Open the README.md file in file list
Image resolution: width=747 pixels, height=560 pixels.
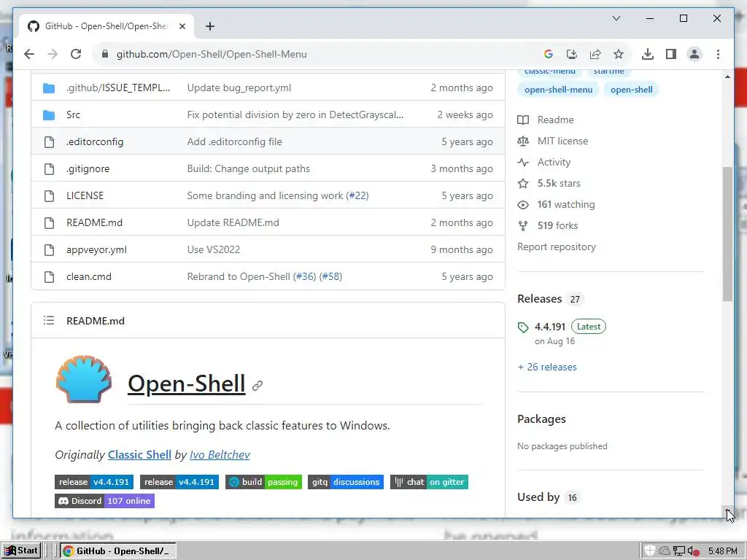click(x=94, y=222)
